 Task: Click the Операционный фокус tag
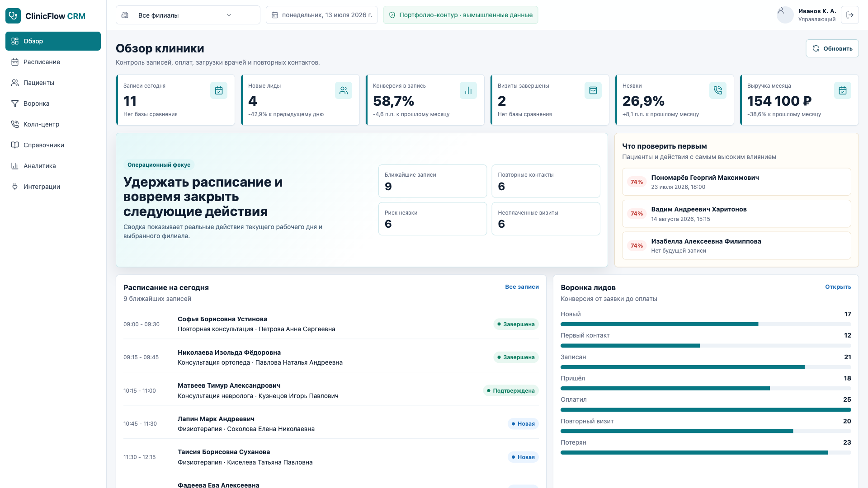click(x=159, y=165)
